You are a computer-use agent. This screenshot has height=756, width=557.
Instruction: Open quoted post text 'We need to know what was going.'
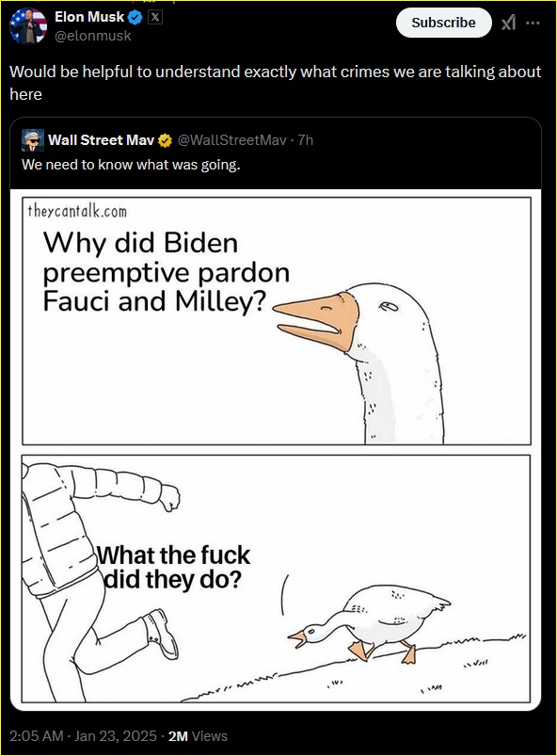pyautogui.click(x=131, y=165)
